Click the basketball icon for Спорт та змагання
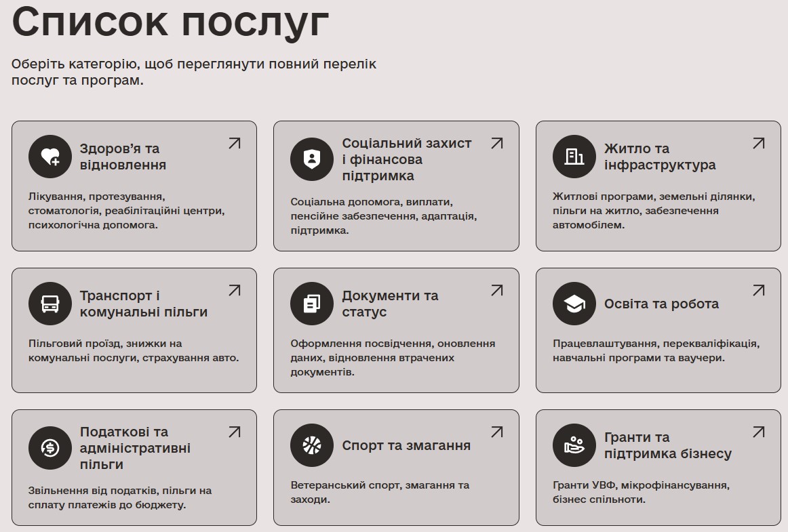 click(x=311, y=445)
